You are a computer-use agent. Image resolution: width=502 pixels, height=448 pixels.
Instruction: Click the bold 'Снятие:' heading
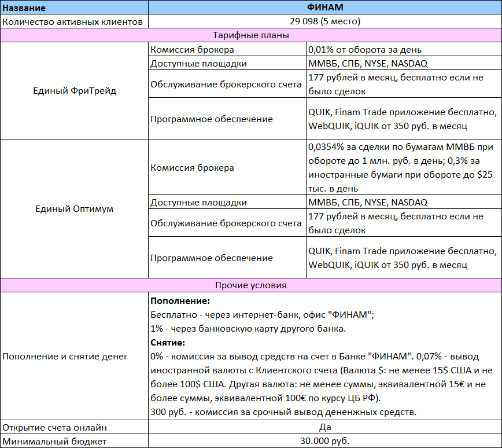[x=168, y=343]
